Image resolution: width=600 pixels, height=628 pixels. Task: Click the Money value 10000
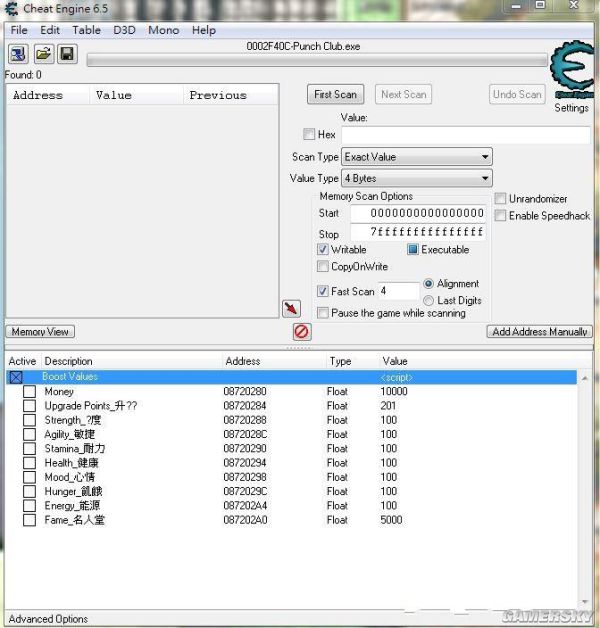coord(394,392)
